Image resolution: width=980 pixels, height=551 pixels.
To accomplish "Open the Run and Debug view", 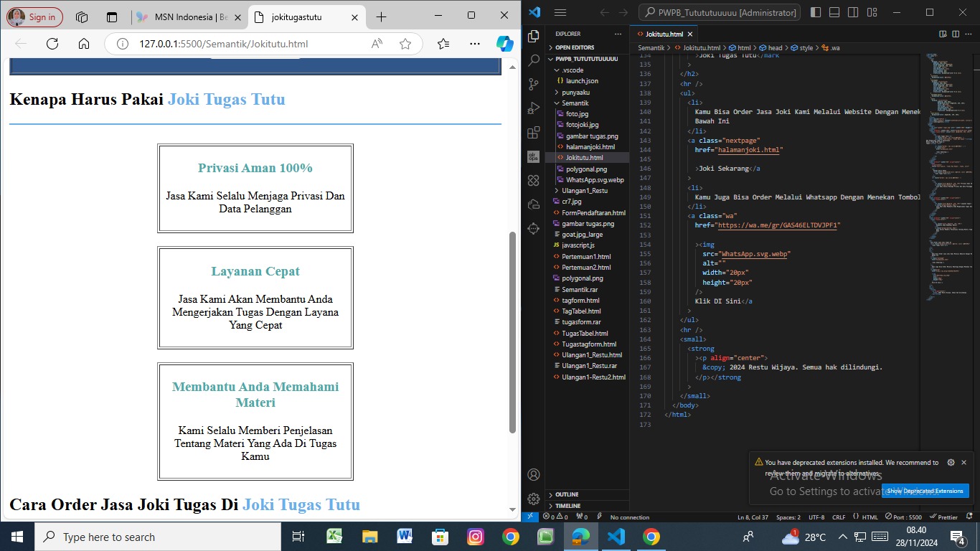I will [x=533, y=108].
